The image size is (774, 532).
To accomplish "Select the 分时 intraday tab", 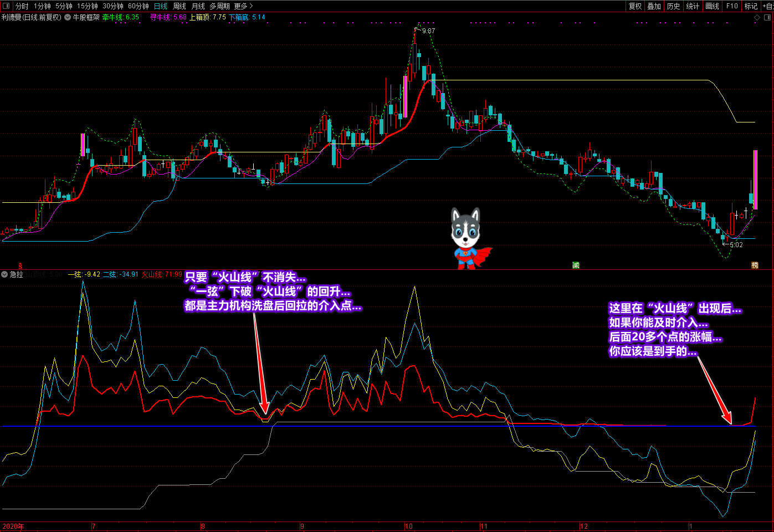I will (22, 6).
